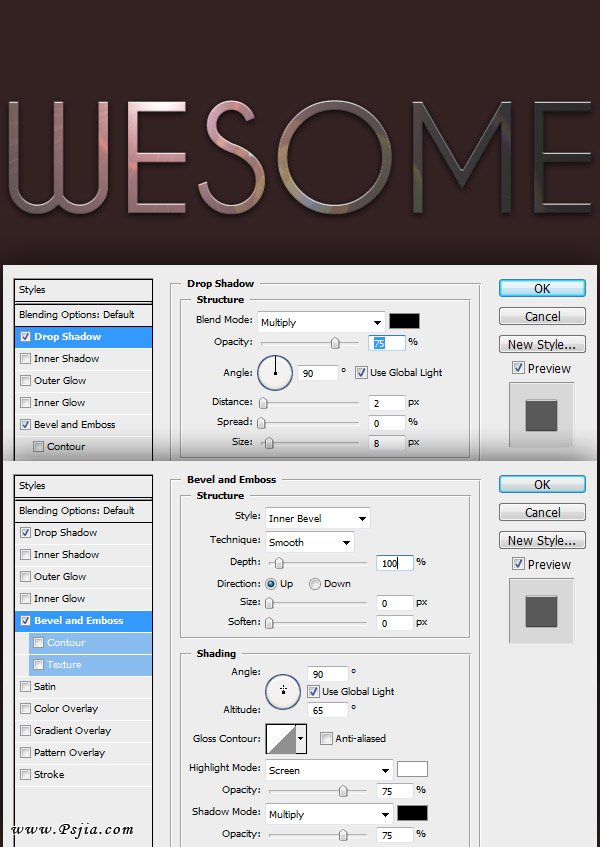The height and width of the screenshot is (847, 600).
Task: Click preview thumbnail in Bevel and Emboss dialog
Action: (x=541, y=609)
